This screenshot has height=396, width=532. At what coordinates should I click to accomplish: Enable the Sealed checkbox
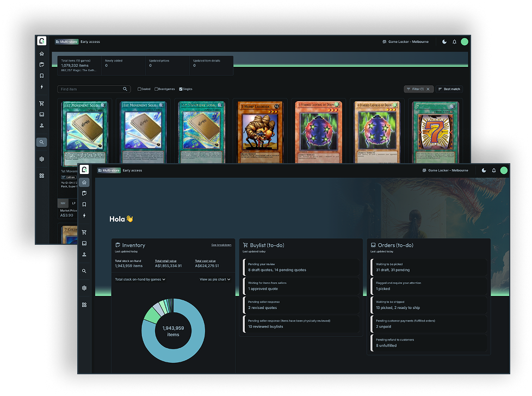[139, 89]
